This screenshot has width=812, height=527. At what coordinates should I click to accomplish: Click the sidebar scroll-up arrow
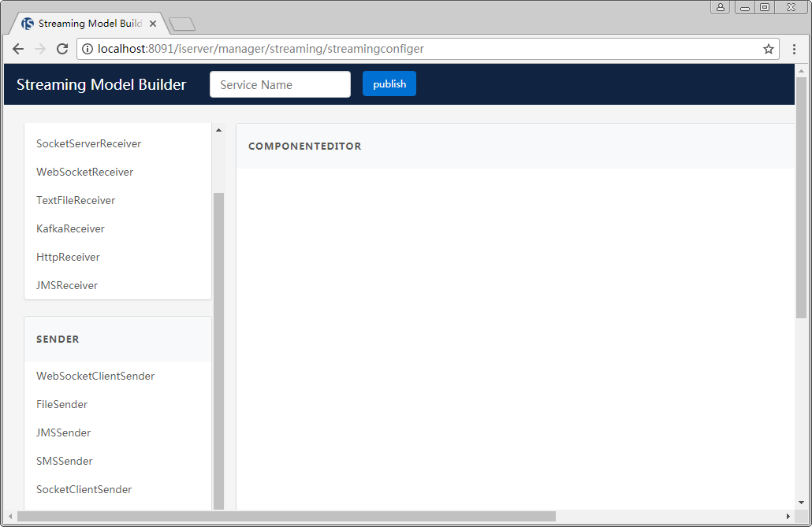[x=218, y=130]
